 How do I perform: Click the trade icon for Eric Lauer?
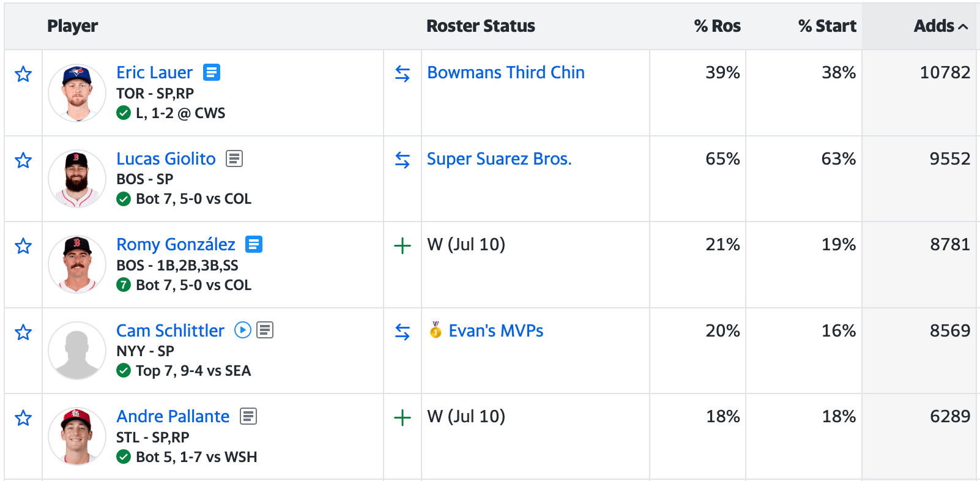(x=403, y=73)
